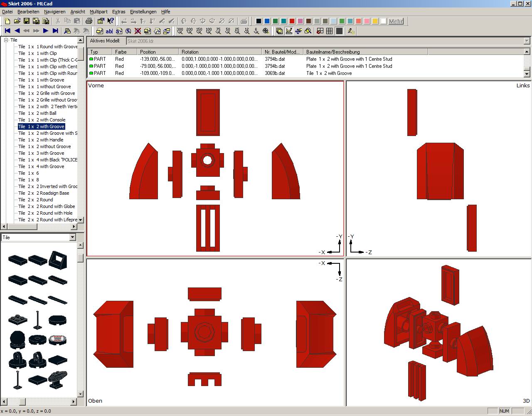This screenshot has height=416, width=532.
Task: Open the Multipart menu
Action: [x=99, y=12]
